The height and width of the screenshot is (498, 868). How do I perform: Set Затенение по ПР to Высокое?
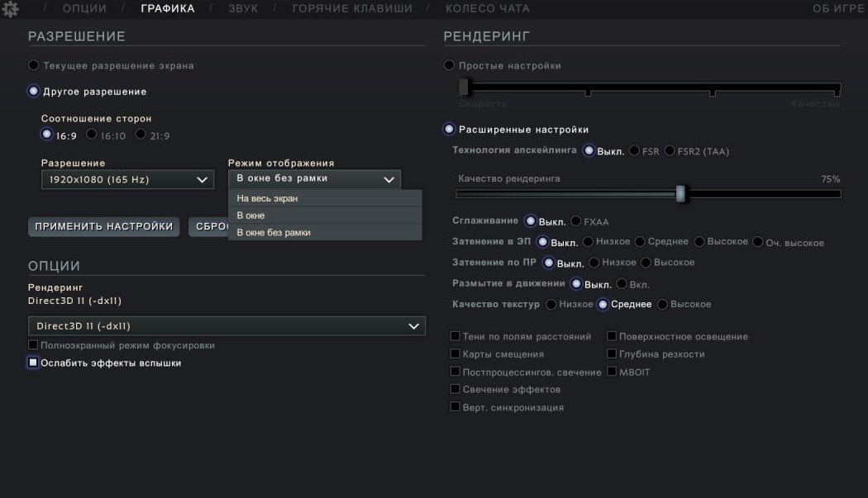(646, 263)
